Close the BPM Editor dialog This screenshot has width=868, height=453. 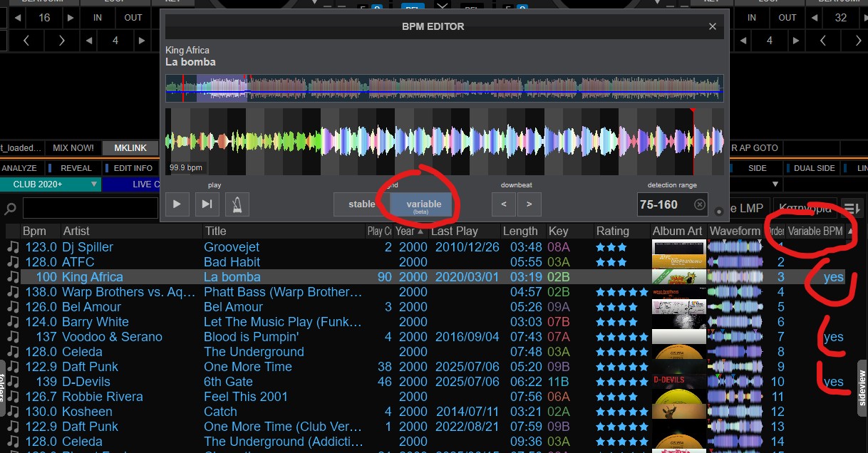712,26
